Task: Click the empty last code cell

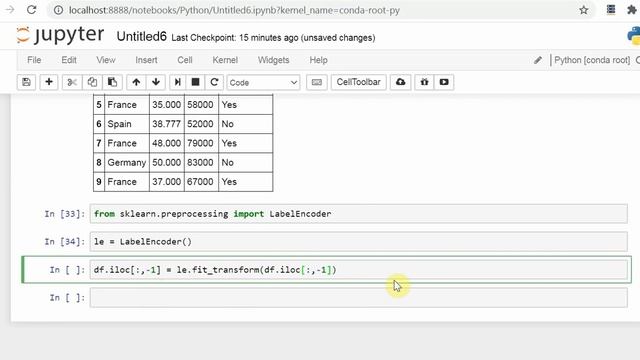Action: (x=358, y=298)
